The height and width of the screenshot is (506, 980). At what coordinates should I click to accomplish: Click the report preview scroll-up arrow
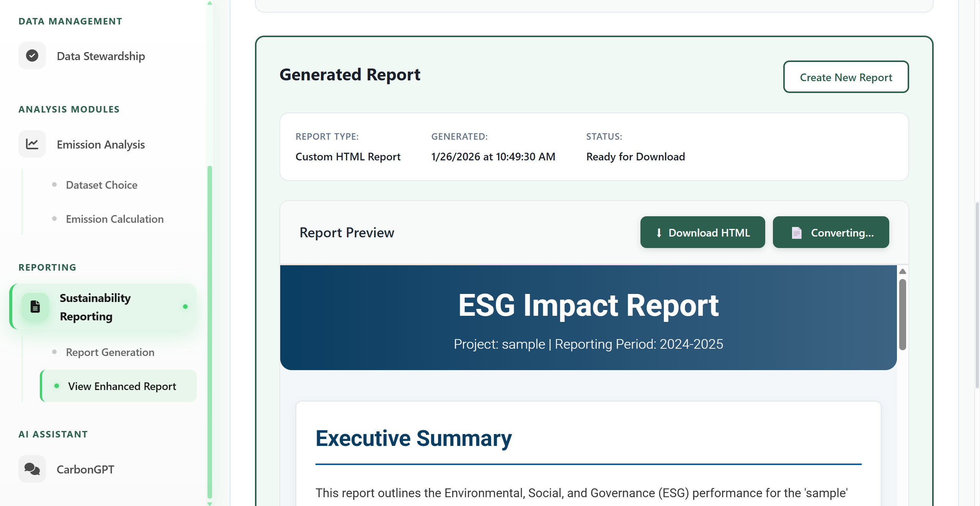pyautogui.click(x=902, y=271)
